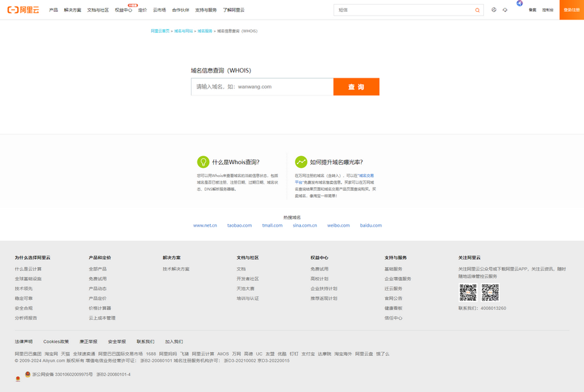Click the police badge icon in the footer
Viewport: 584px width, 392px height.
click(27, 374)
